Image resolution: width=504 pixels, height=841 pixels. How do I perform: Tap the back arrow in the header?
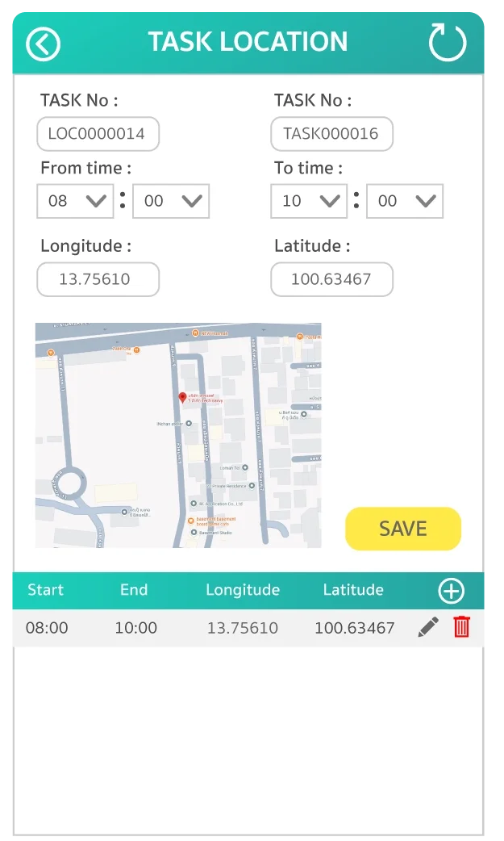click(43, 44)
